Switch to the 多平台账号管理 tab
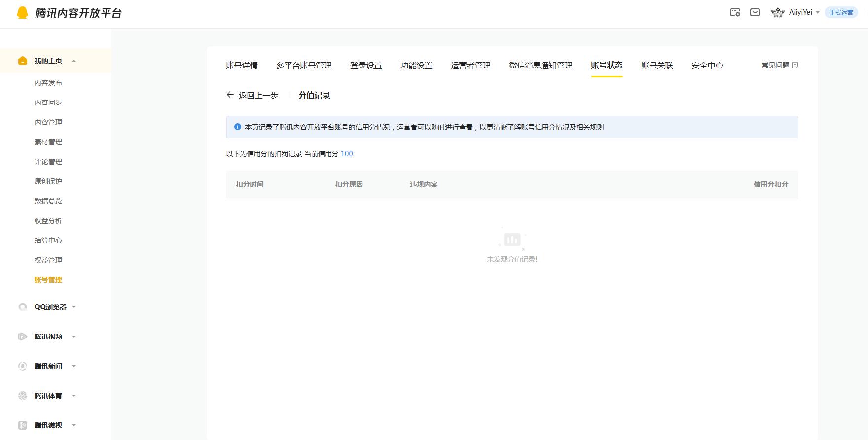 (304, 65)
